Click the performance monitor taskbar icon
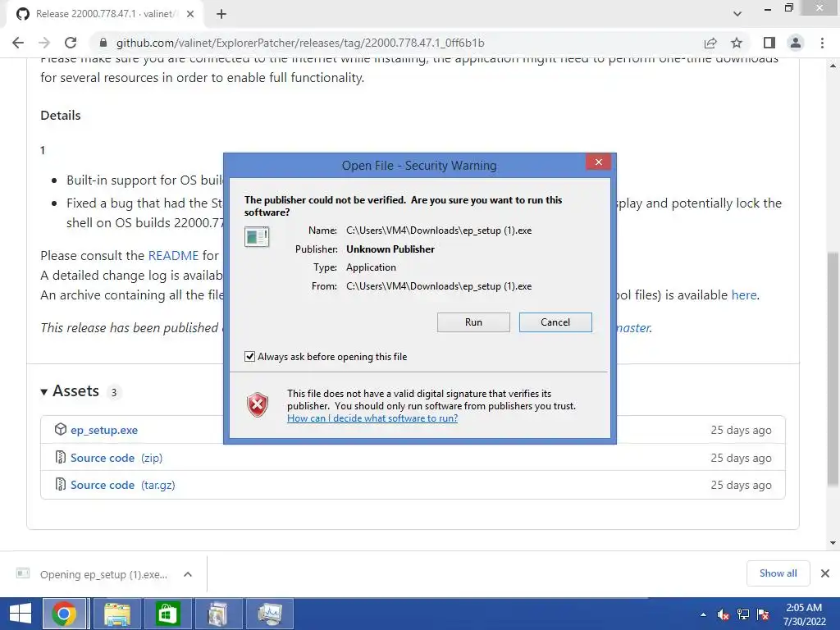Screen dimensions: 840x630 click(x=270, y=614)
